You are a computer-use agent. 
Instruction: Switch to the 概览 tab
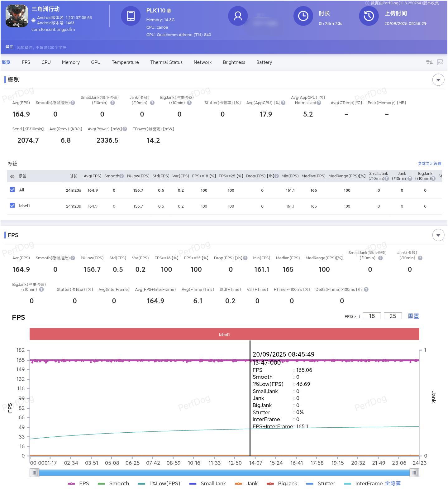click(6, 62)
